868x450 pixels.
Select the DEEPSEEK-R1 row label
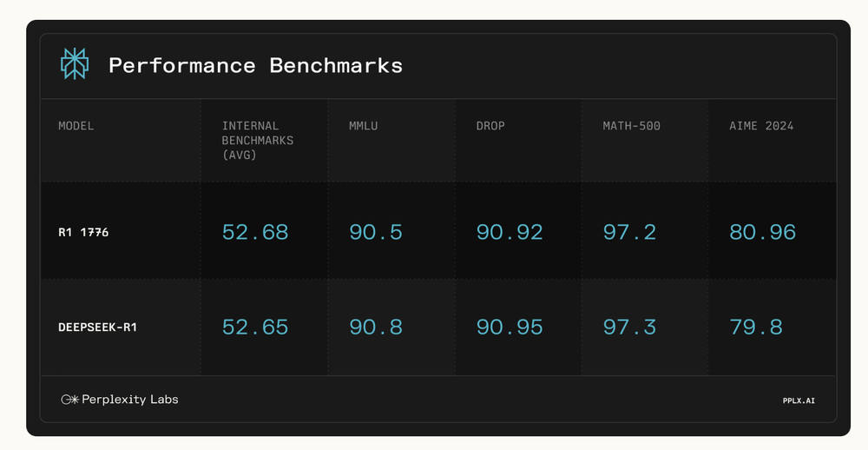point(97,327)
